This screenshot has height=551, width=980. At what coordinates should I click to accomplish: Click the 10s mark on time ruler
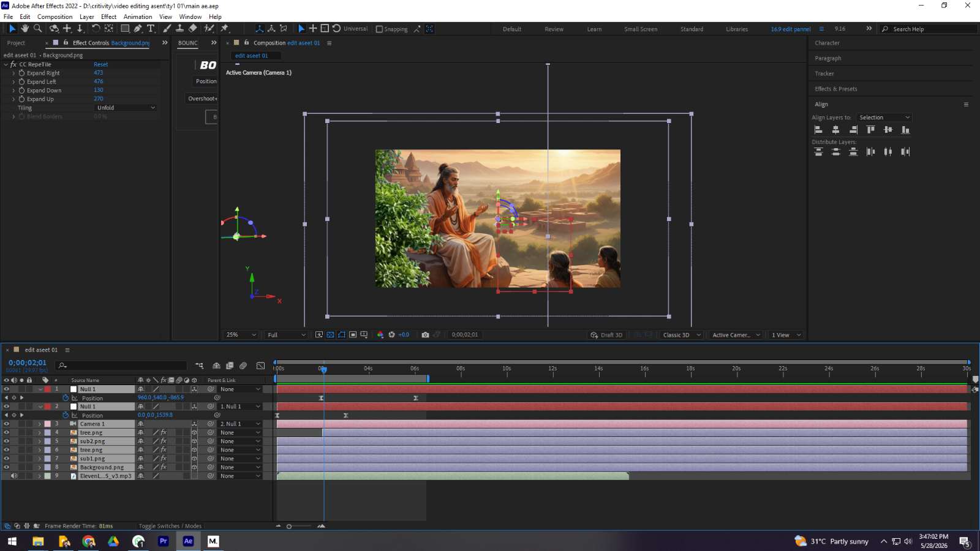(507, 369)
